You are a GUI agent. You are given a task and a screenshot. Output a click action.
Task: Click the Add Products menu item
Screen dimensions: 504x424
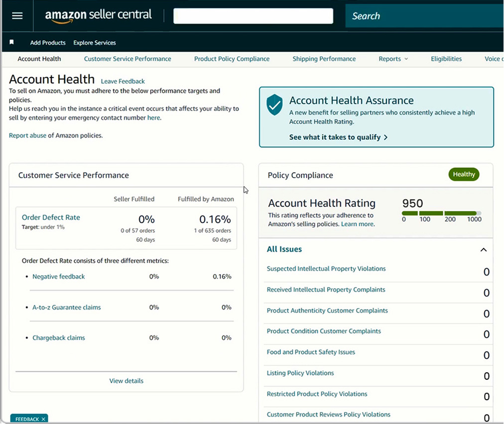[48, 43]
